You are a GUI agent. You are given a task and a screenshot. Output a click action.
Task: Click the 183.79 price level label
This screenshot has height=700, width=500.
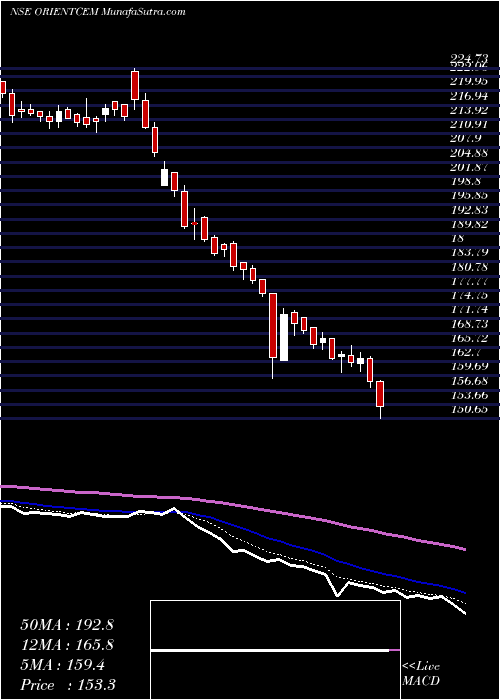tap(468, 253)
